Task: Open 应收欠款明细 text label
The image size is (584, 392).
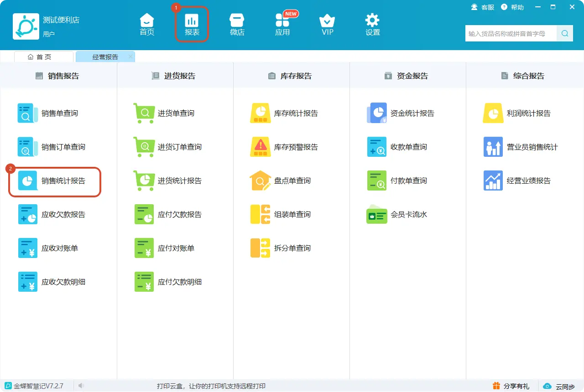Action: pyautogui.click(x=63, y=282)
